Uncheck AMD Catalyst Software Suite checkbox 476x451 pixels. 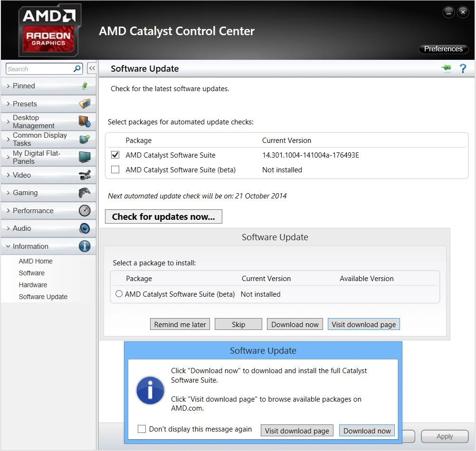tap(115, 155)
